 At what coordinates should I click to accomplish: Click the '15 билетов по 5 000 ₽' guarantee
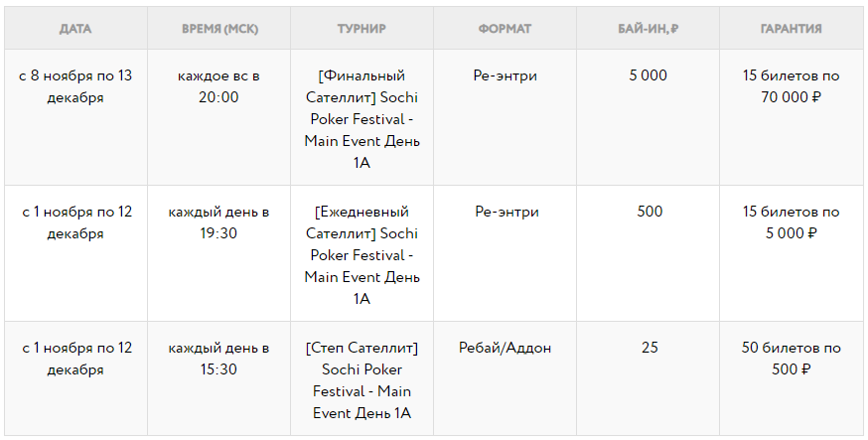[x=791, y=222]
